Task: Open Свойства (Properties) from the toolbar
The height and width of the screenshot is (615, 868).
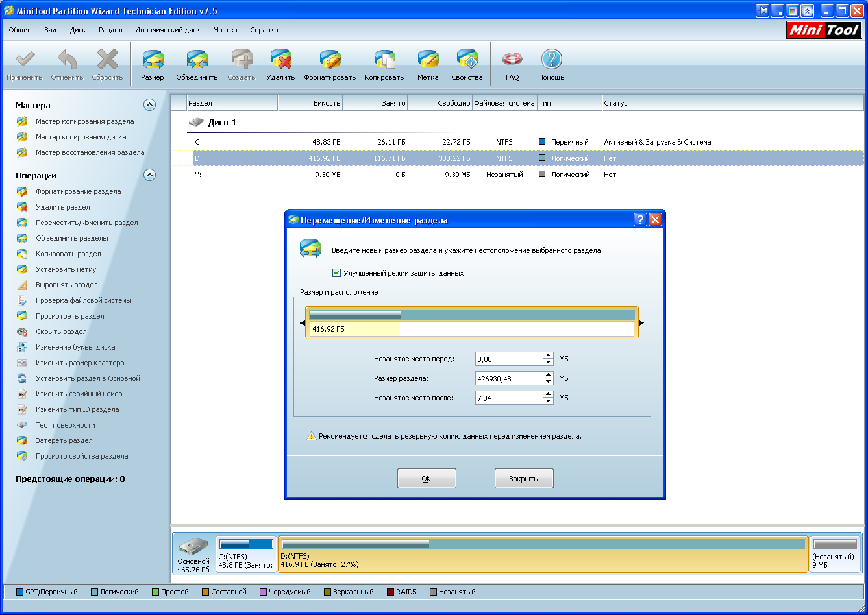Action: pos(467,60)
